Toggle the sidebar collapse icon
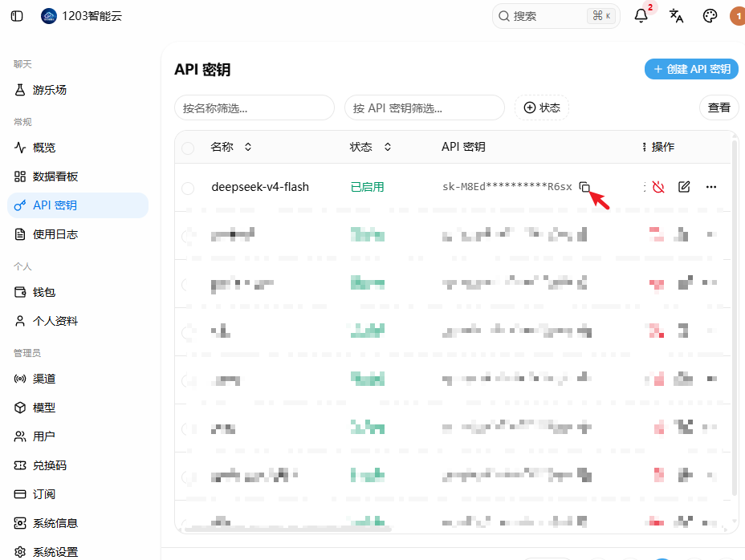This screenshot has width=745, height=560. pyautogui.click(x=17, y=16)
